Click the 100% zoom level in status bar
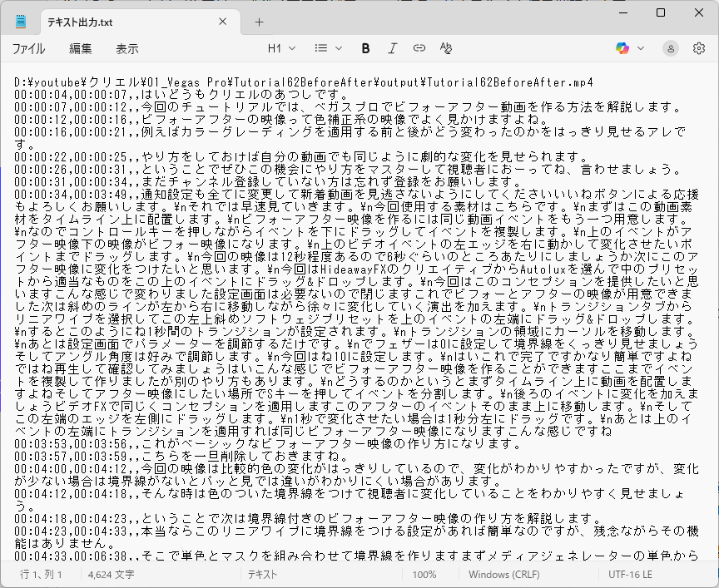 [424, 575]
